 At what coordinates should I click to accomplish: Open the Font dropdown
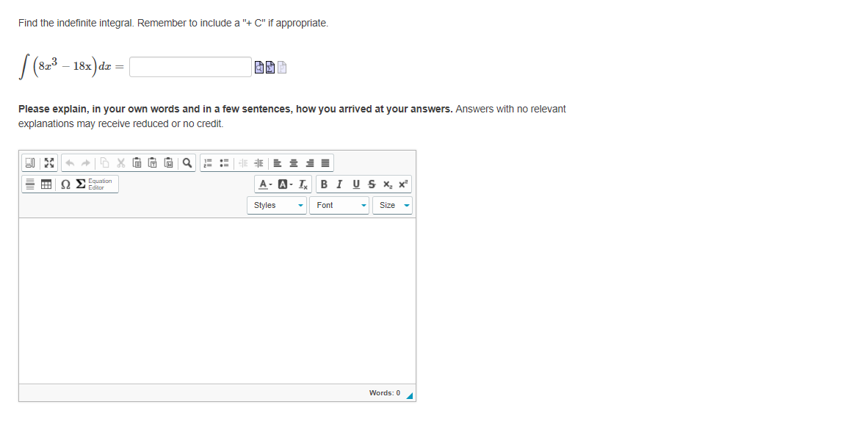pyautogui.click(x=339, y=205)
